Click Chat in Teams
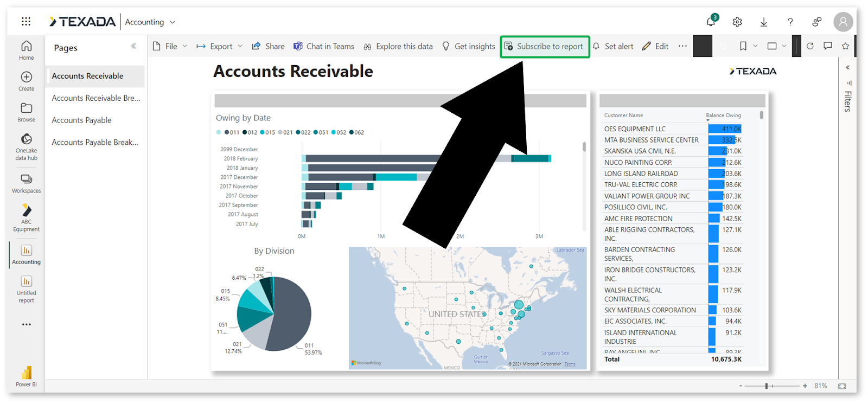The height and width of the screenshot is (404, 868). [324, 46]
